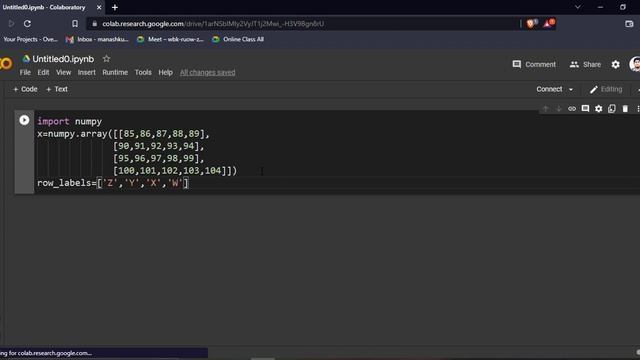
Task: Add a comment on the cell
Action: (x=585, y=109)
